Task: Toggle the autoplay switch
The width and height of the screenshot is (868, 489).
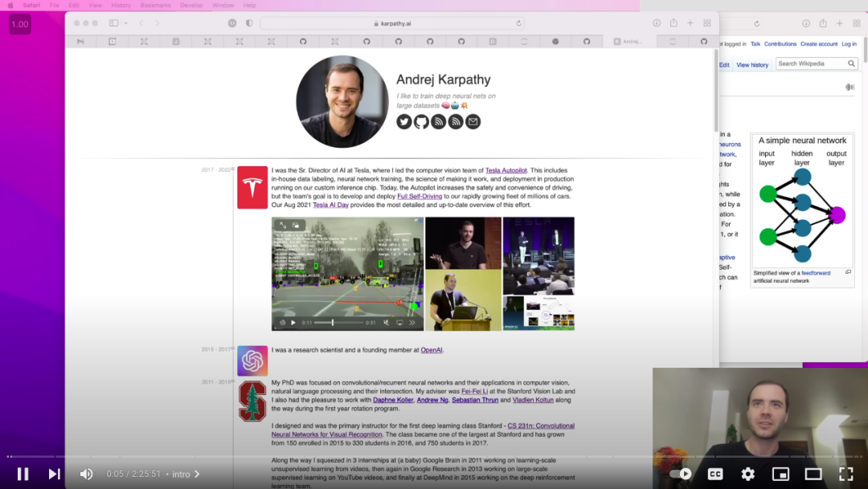Action: [x=681, y=474]
